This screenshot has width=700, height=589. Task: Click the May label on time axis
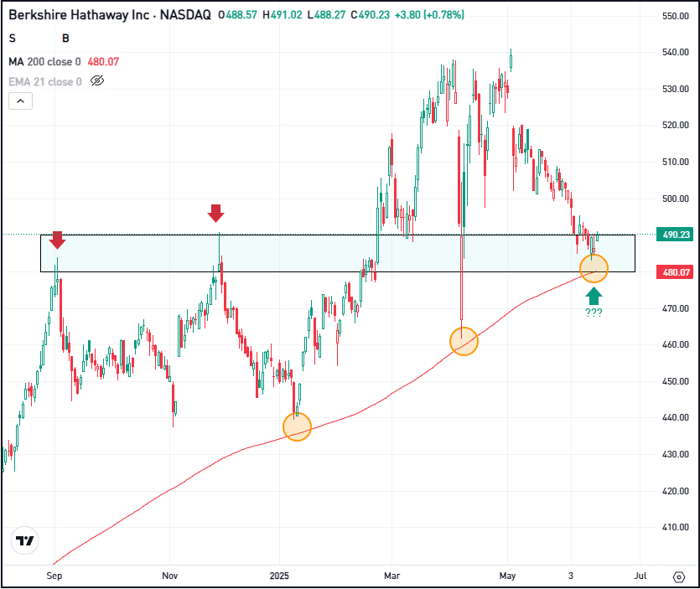(x=507, y=576)
